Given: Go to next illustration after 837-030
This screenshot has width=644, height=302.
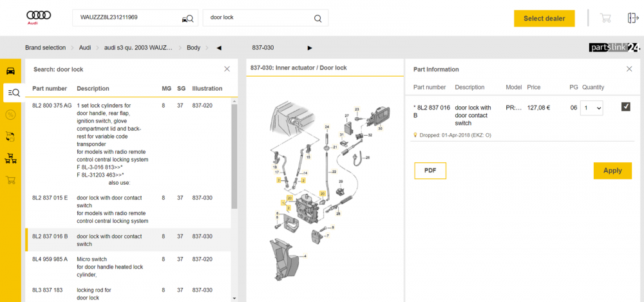Looking at the screenshot, I should (x=310, y=48).
